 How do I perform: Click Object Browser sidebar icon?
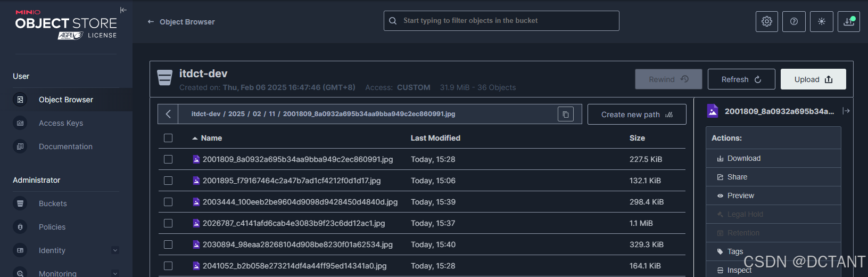pos(20,100)
